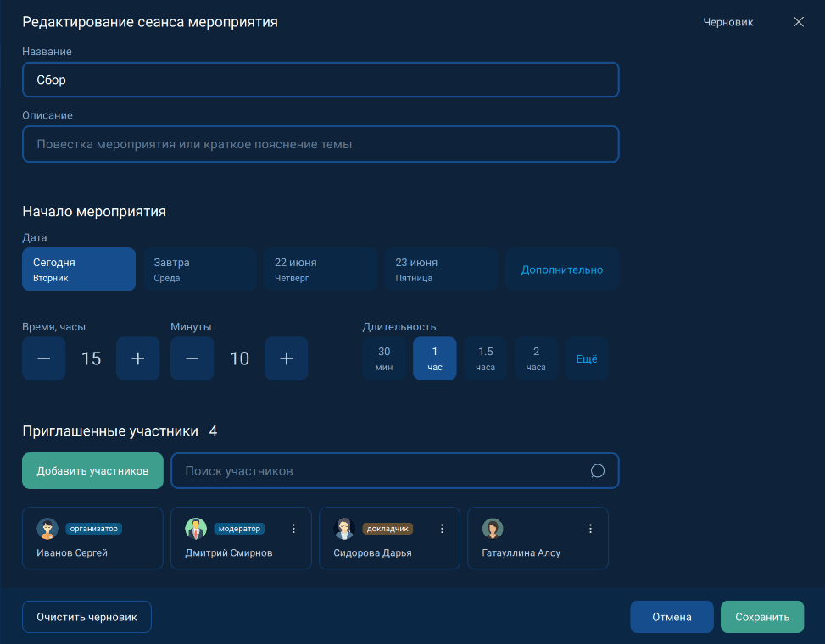Increase hours with the plus button

click(138, 358)
